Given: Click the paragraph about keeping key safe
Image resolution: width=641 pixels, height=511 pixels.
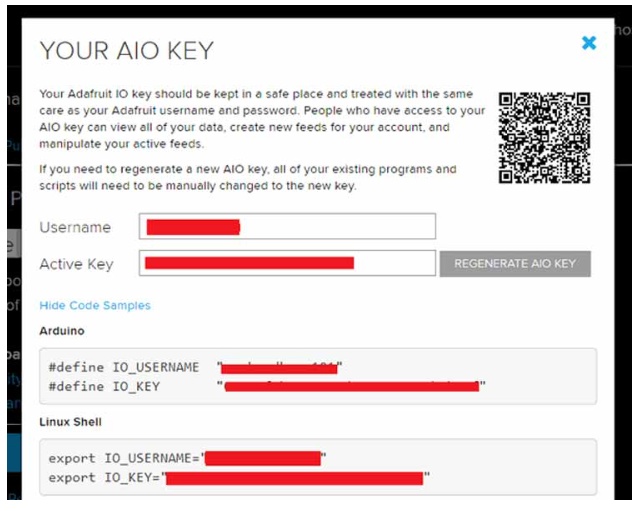Looking at the screenshot, I should (262, 119).
